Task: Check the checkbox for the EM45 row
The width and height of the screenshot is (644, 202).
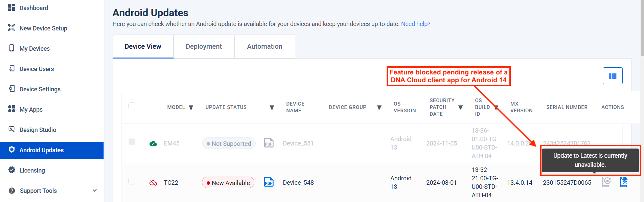Action: pyautogui.click(x=132, y=142)
